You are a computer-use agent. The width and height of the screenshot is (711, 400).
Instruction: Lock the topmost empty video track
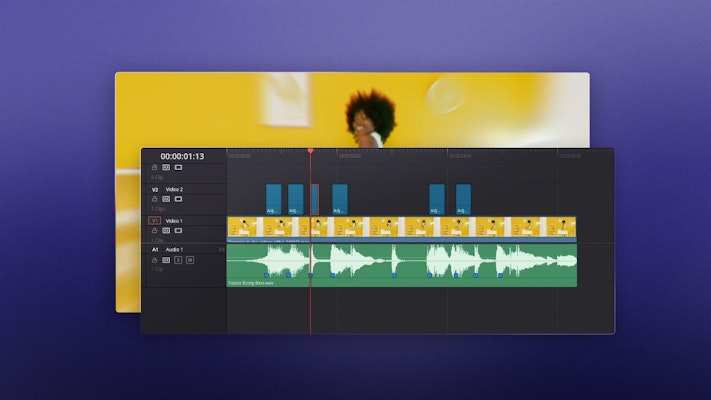(x=154, y=168)
